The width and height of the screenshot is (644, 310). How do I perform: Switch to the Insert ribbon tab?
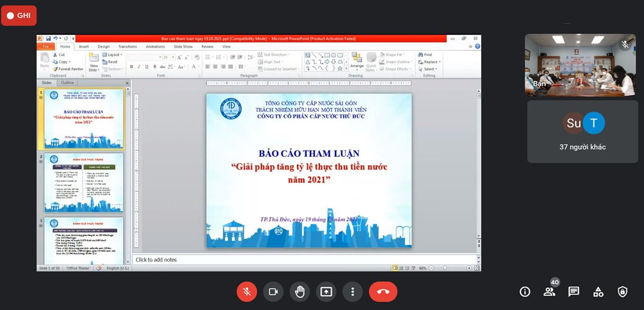point(84,46)
